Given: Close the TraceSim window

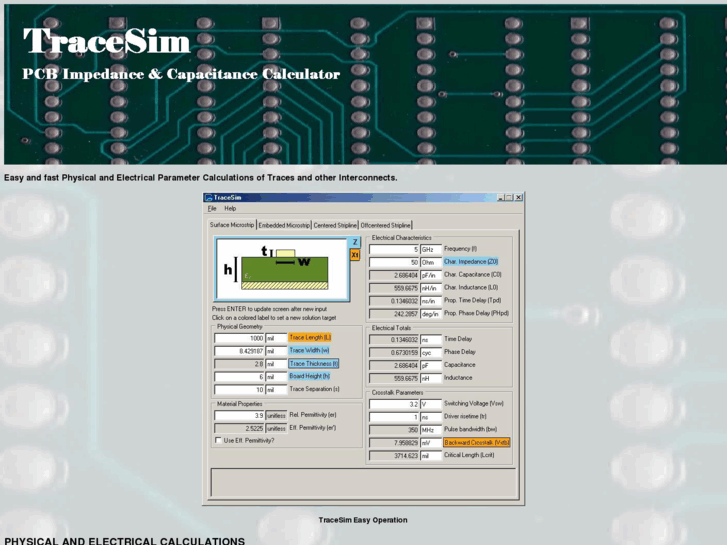Looking at the screenshot, I should coord(519,198).
